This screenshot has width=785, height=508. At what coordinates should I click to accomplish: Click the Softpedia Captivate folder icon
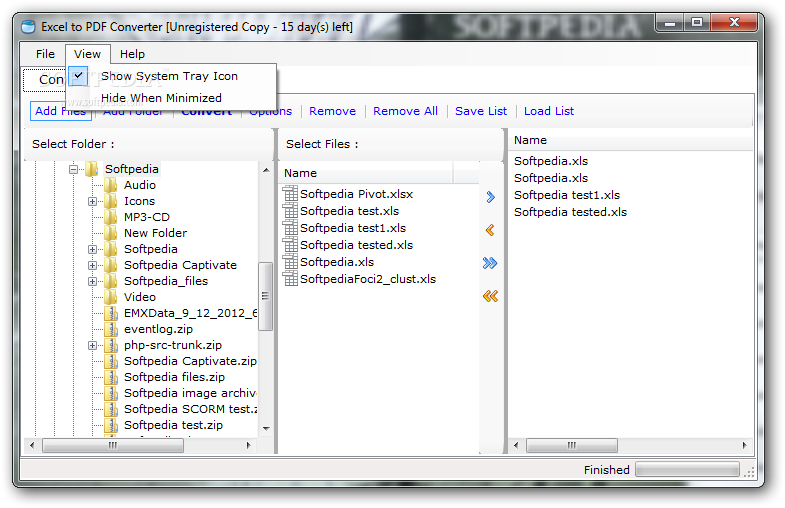point(111,265)
